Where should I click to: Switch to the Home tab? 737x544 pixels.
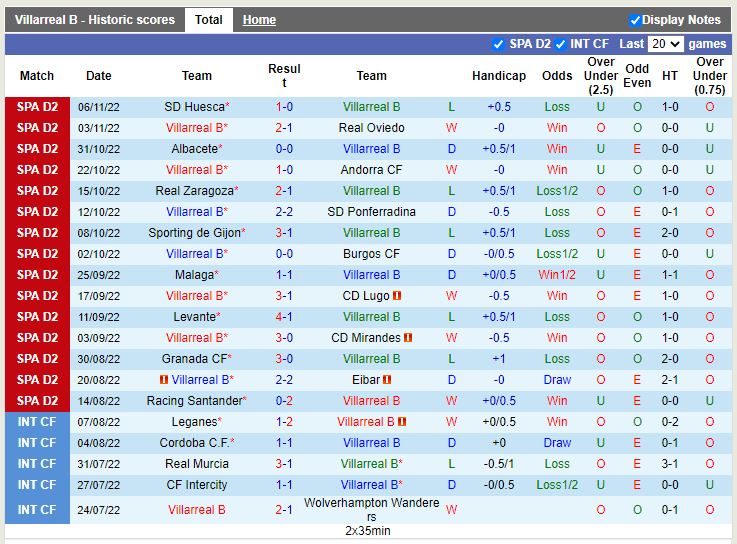259,20
